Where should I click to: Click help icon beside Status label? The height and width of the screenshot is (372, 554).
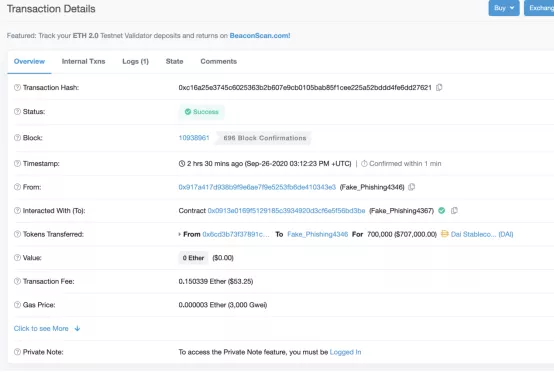(x=17, y=111)
